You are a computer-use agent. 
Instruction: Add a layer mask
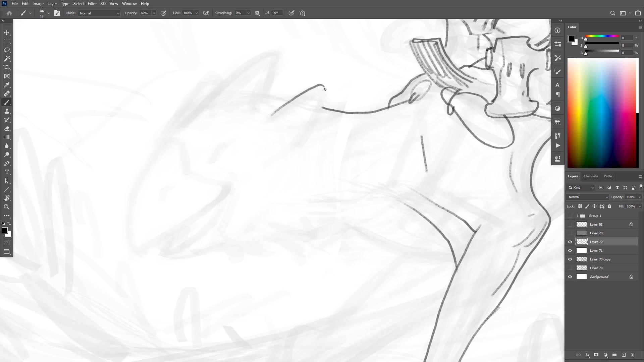(x=596, y=355)
